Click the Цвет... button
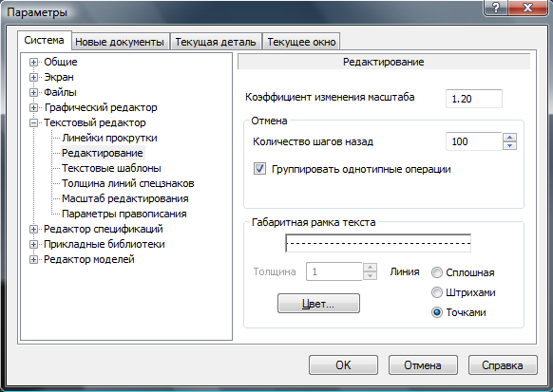This screenshot has height=392, width=553. coord(318,303)
